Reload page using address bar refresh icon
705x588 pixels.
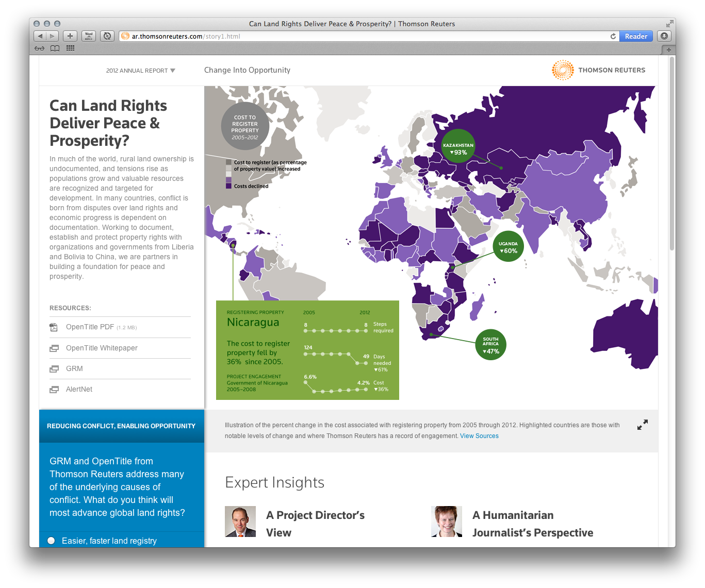pyautogui.click(x=613, y=36)
